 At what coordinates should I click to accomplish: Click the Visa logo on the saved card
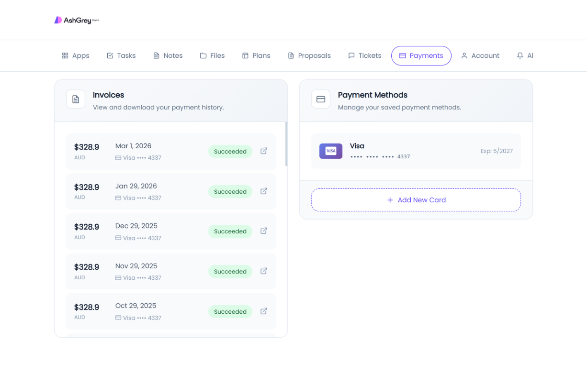[330, 151]
